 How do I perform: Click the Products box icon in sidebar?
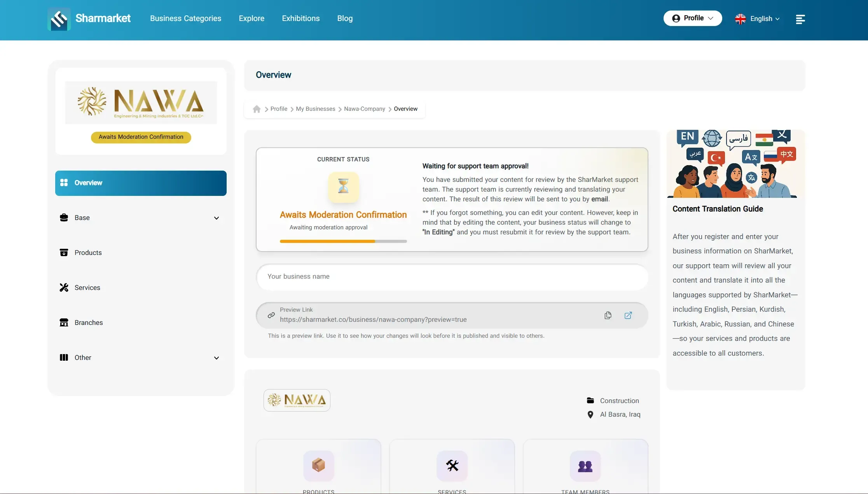tap(64, 253)
